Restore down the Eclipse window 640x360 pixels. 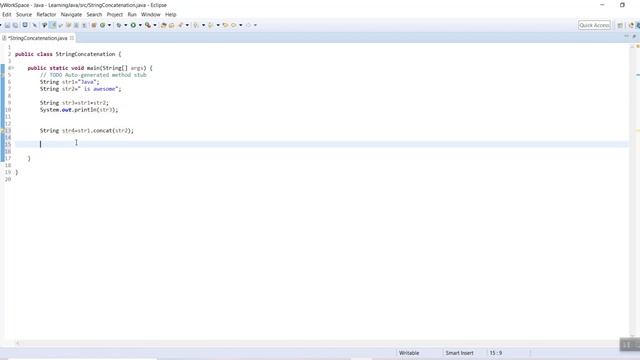click(x=622, y=5)
